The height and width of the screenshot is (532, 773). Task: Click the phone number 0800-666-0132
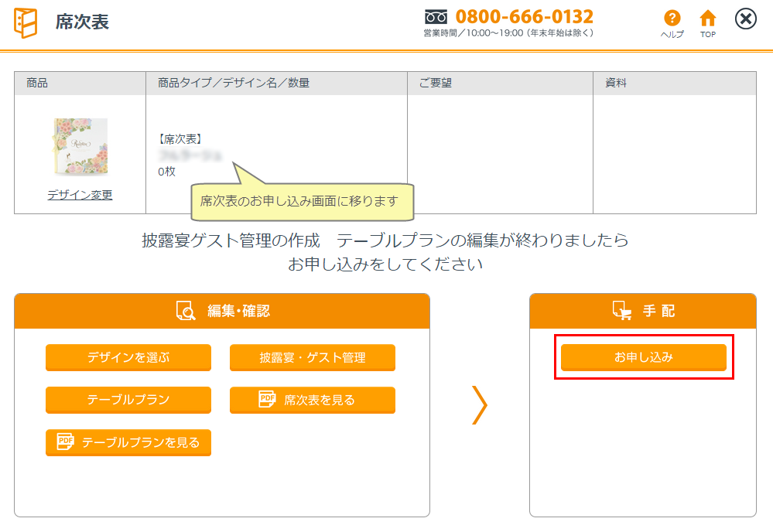pyautogui.click(x=524, y=16)
